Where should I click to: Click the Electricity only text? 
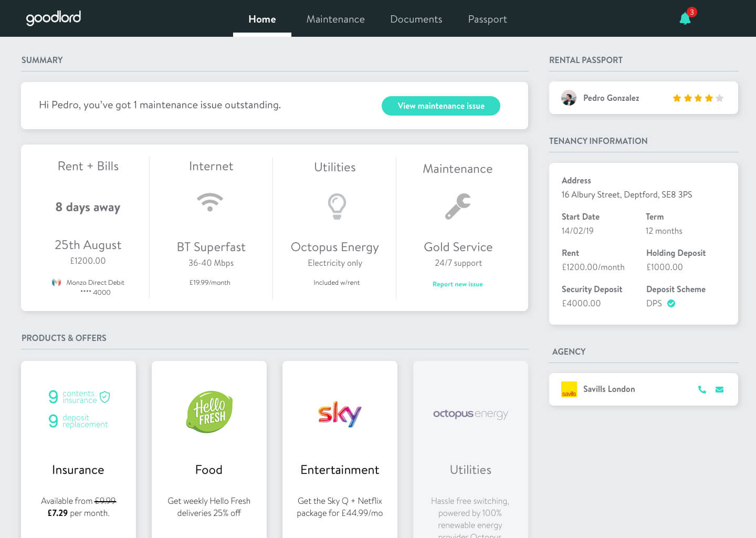click(x=335, y=263)
